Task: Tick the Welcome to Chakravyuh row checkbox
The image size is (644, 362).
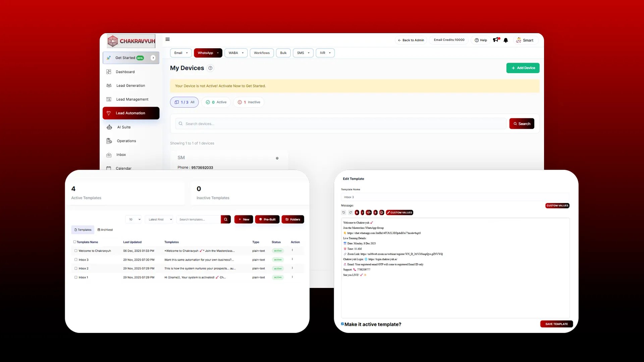Action: (76, 250)
